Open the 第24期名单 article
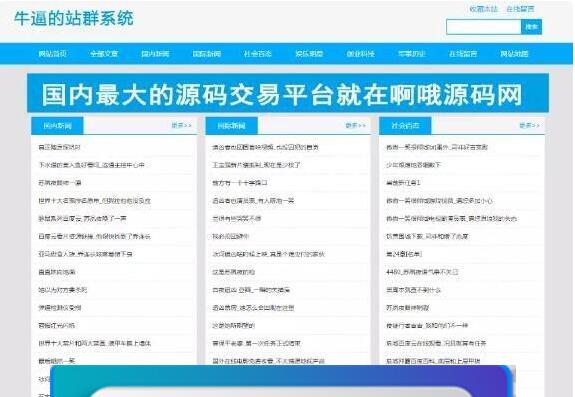 pos(404,254)
